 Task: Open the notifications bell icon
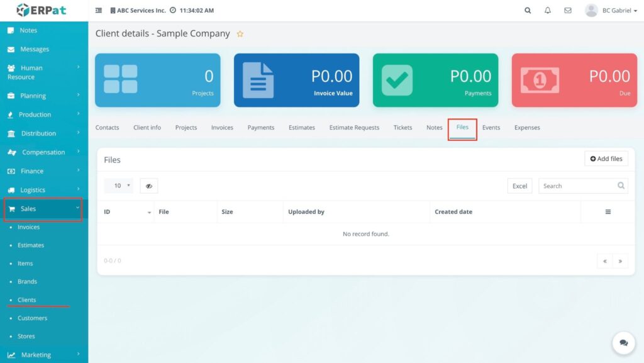coord(548,11)
